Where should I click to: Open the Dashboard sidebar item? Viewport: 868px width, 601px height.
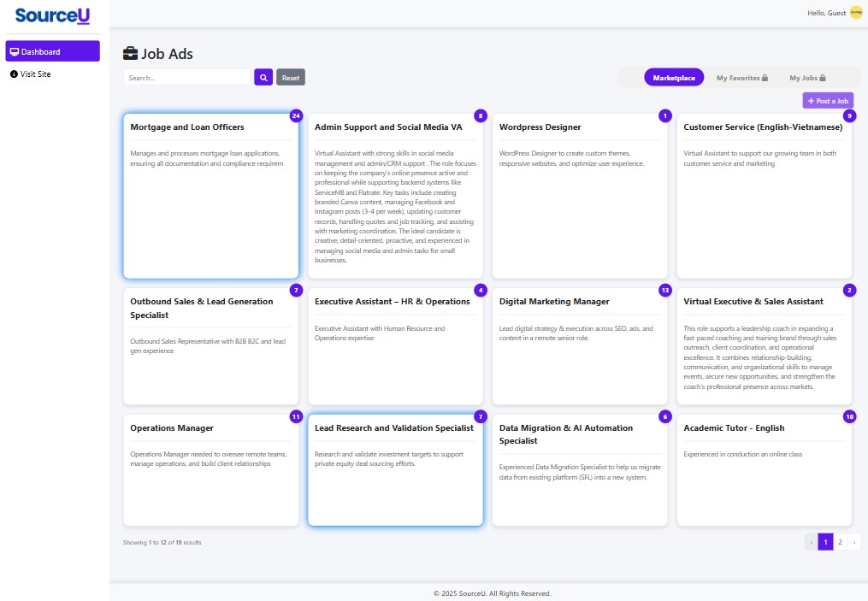(x=52, y=51)
